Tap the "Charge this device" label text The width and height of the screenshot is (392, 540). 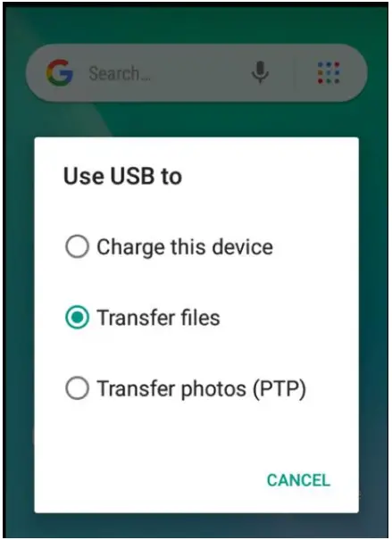click(185, 247)
